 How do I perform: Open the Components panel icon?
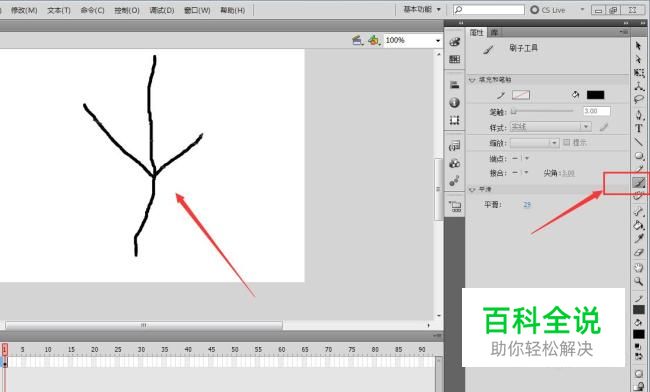pyautogui.click(x=455, y=163)
